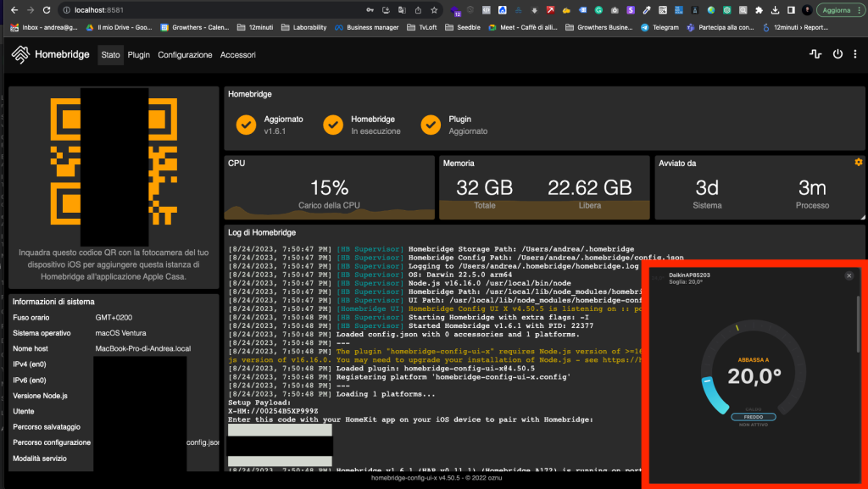This screenshot has width=868, height=489.
Task: Click macOS Ventura operating system value
Action: pos(120,333)
